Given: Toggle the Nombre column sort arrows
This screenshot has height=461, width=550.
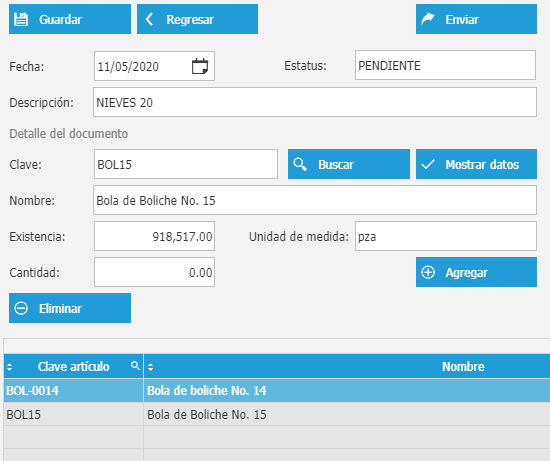Looking at the screenshot, I should [x=150, y=367].
